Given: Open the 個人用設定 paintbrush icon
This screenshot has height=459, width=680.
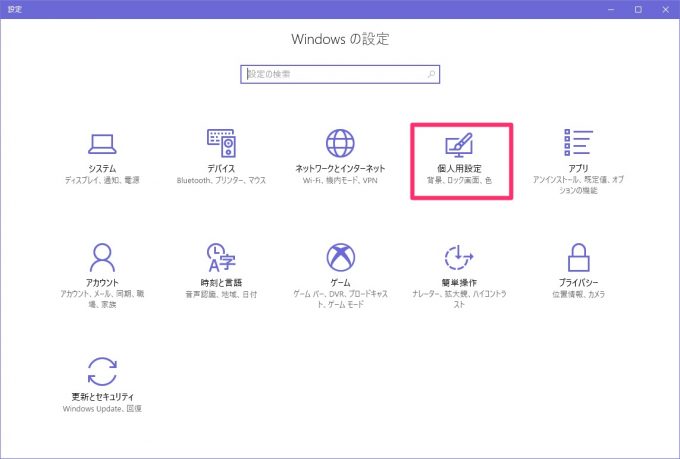Looking at the screenshot, I should 459,145.
